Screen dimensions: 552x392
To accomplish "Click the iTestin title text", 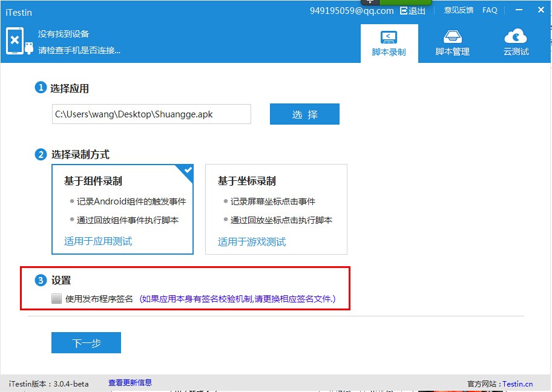I will click(19, 13).
